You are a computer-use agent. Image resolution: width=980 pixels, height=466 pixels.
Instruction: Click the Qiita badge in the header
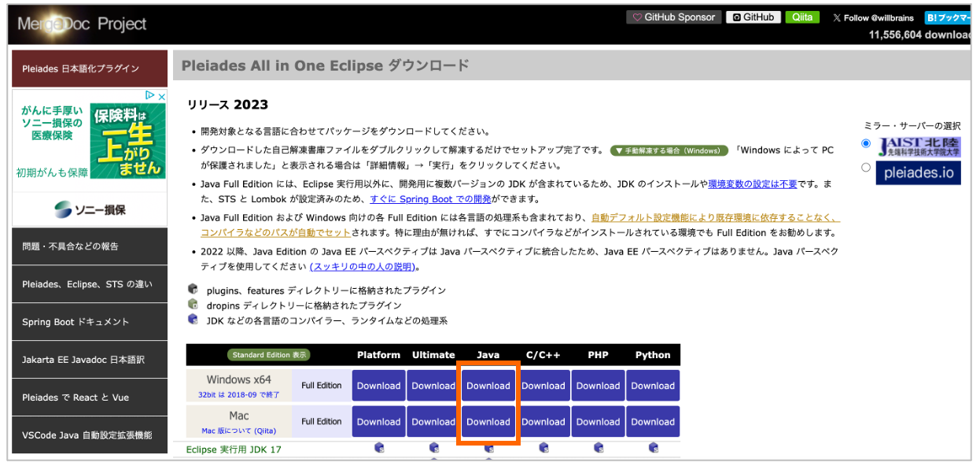point(802,17)
